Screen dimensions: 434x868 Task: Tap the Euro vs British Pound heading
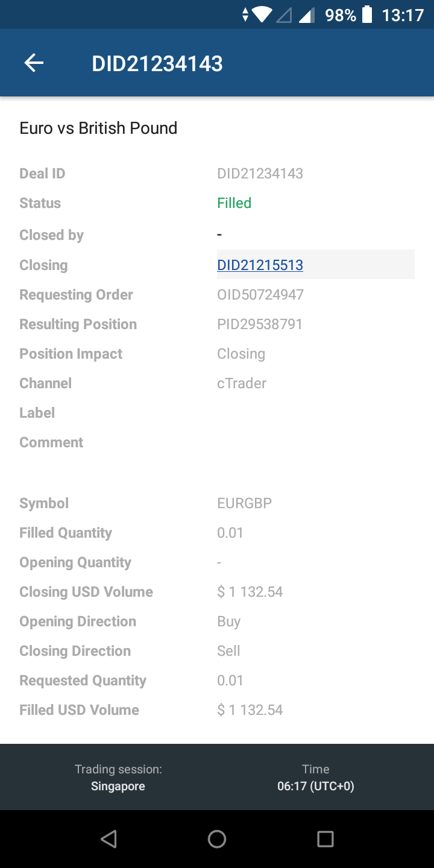coord(98,128)
